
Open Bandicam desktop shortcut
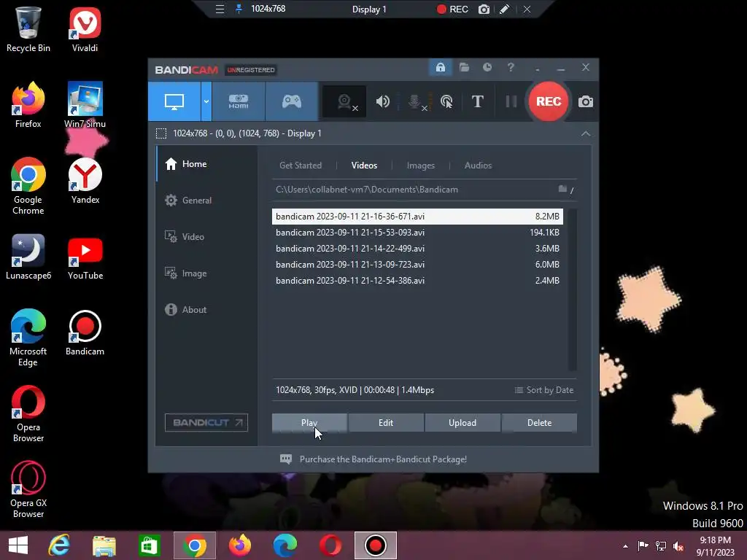85,333
